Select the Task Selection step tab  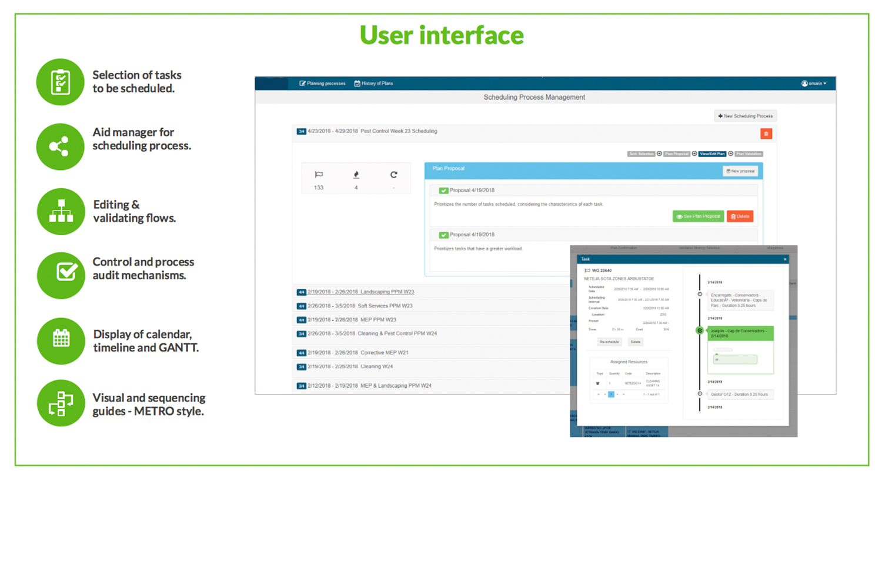click(x=642, y=154)
